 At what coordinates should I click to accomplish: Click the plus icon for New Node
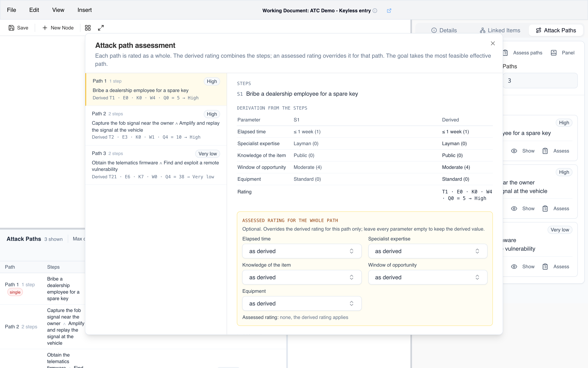[x=45, y=28]
